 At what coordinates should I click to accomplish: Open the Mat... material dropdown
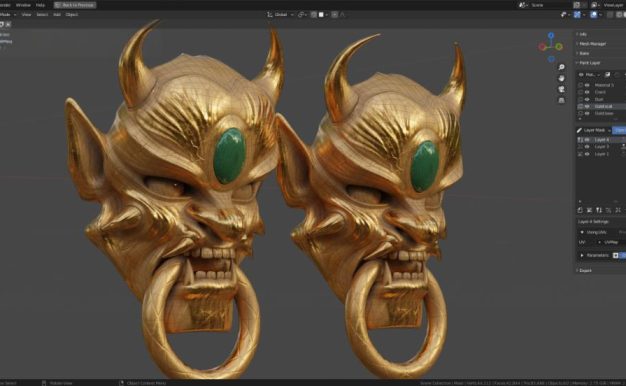(x=589, y=75)
